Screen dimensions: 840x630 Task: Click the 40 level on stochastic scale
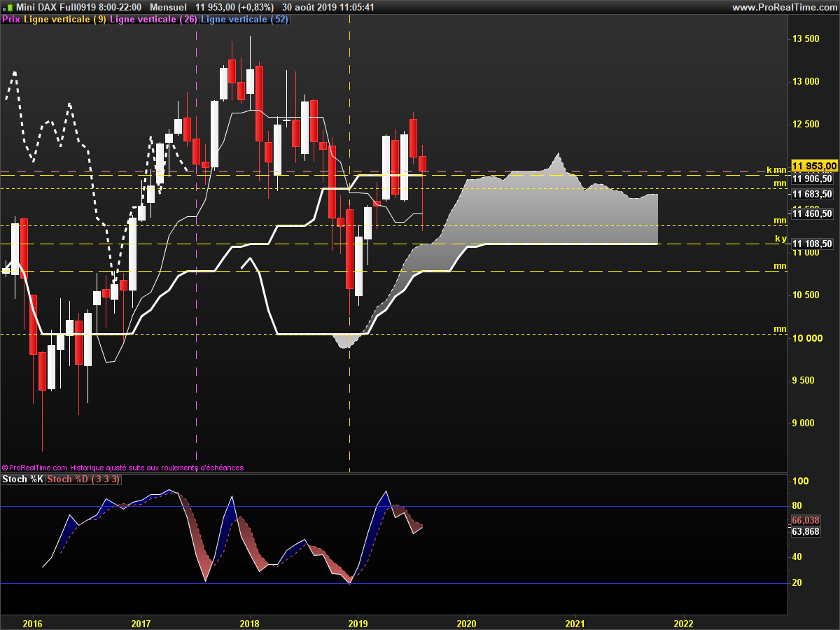797,557
